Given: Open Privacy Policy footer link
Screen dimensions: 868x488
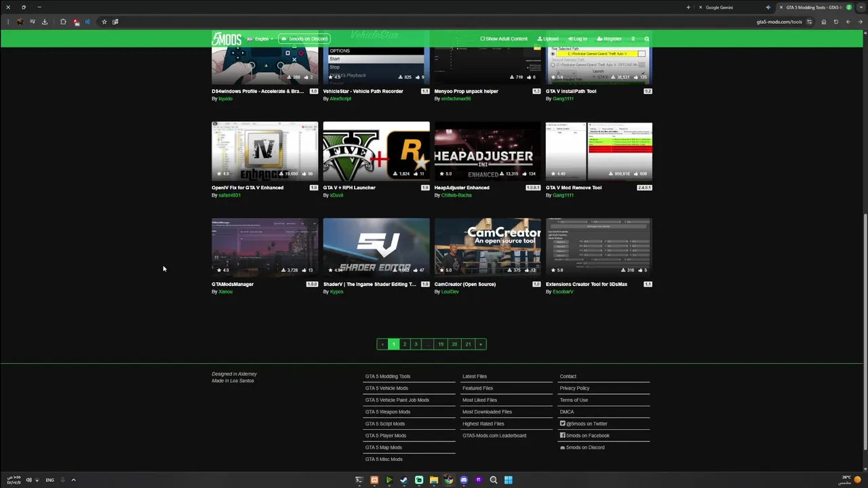Looking at the screenshot, I should (x=574, y=388).
